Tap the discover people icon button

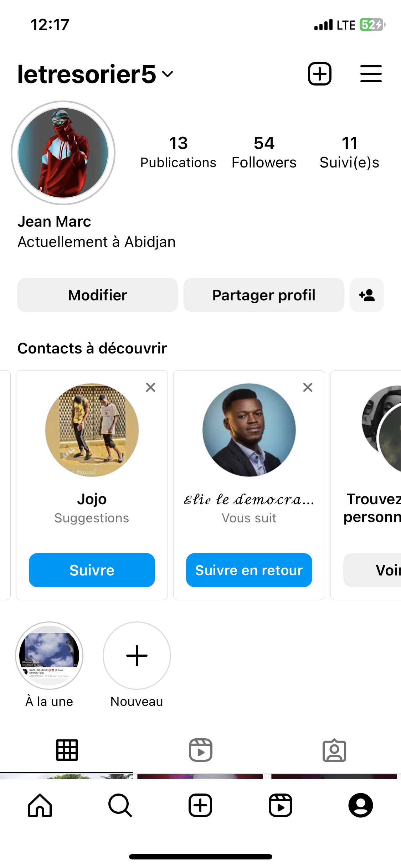(366, 295)
